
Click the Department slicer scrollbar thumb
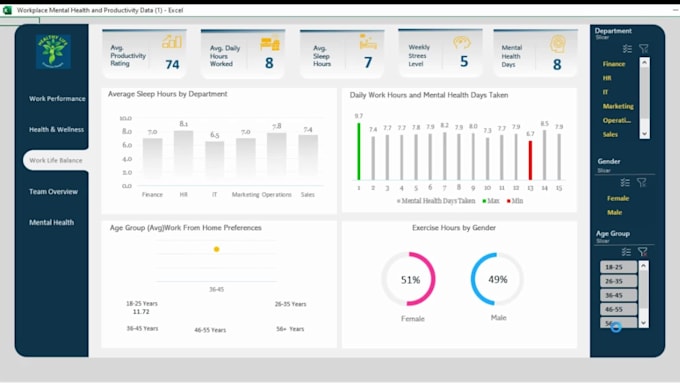644,92
